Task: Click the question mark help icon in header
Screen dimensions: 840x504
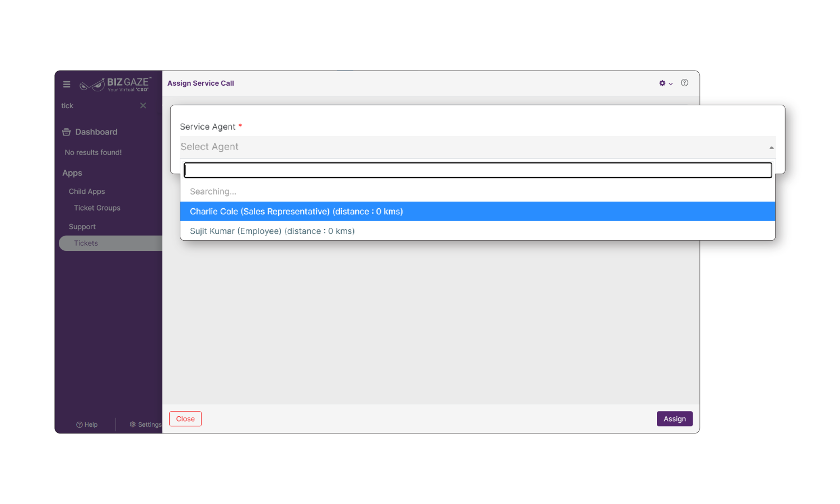Action: point(684,83)
